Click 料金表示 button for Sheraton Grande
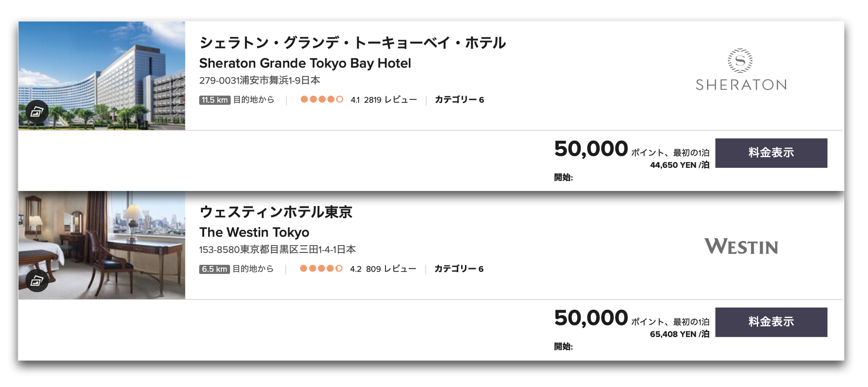This screenshot has height=387, width=868. (771, 153)
